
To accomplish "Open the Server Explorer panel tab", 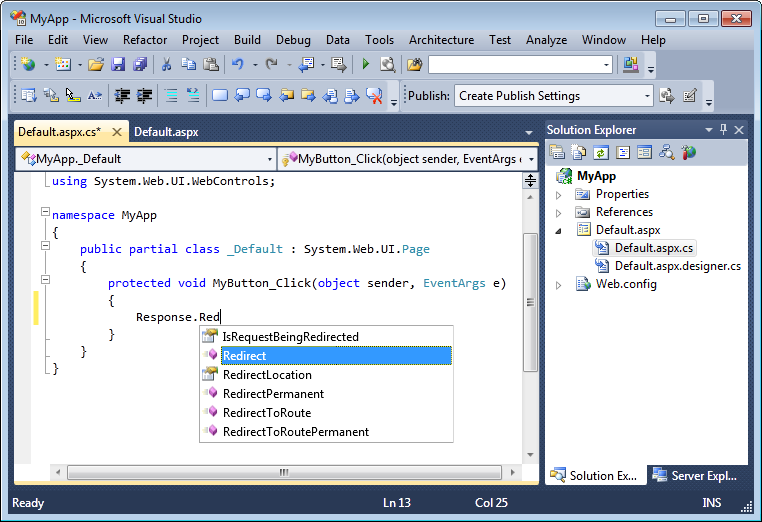I will pos(696,475).
